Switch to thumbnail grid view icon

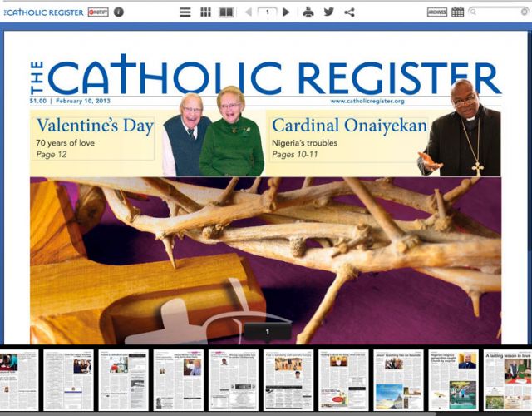coord(205,12)
